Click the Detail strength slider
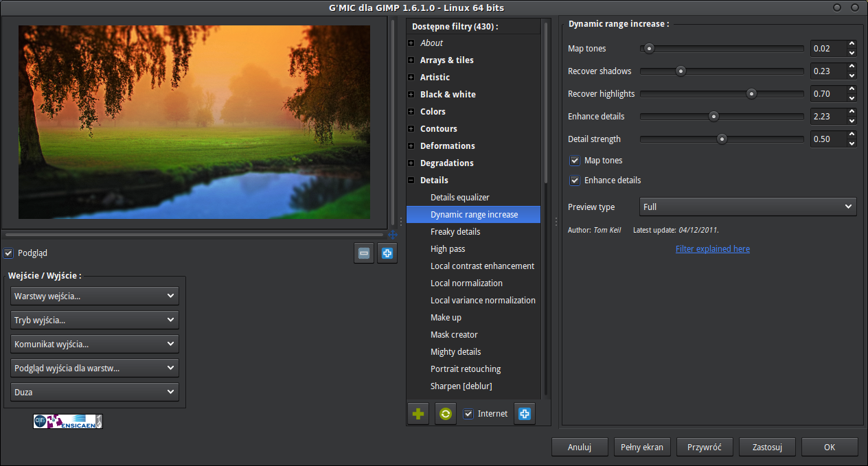The width and height of the screenshot is (868, 466). [722, 139]
